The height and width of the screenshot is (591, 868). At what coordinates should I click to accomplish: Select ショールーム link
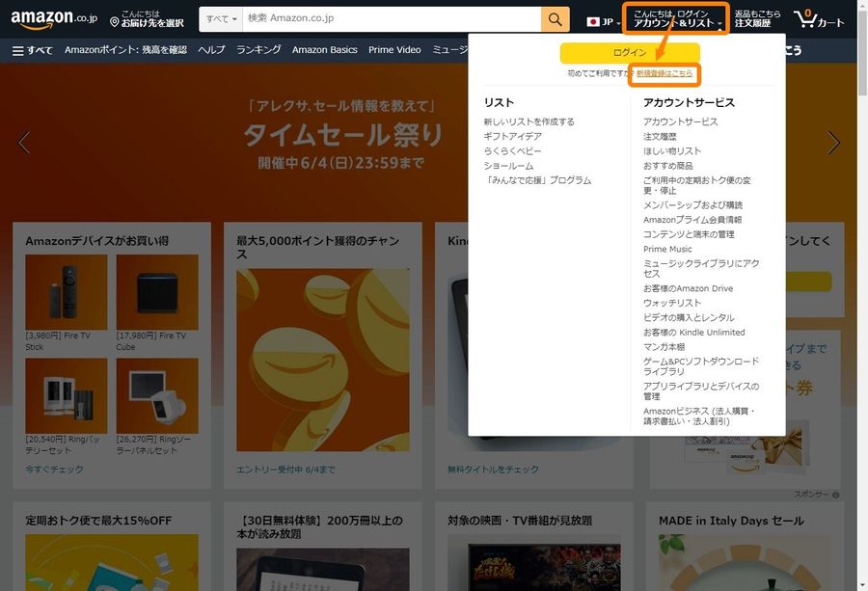tap(508, 166)
